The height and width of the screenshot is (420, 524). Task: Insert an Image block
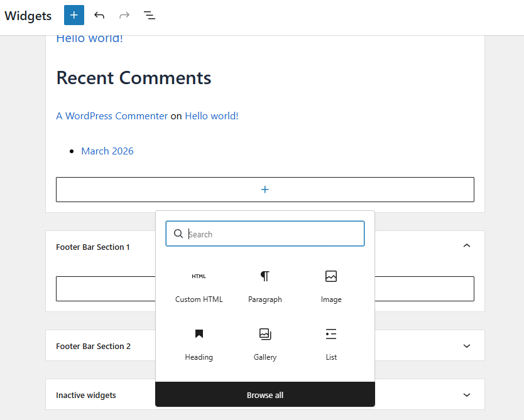coord(331,287)
